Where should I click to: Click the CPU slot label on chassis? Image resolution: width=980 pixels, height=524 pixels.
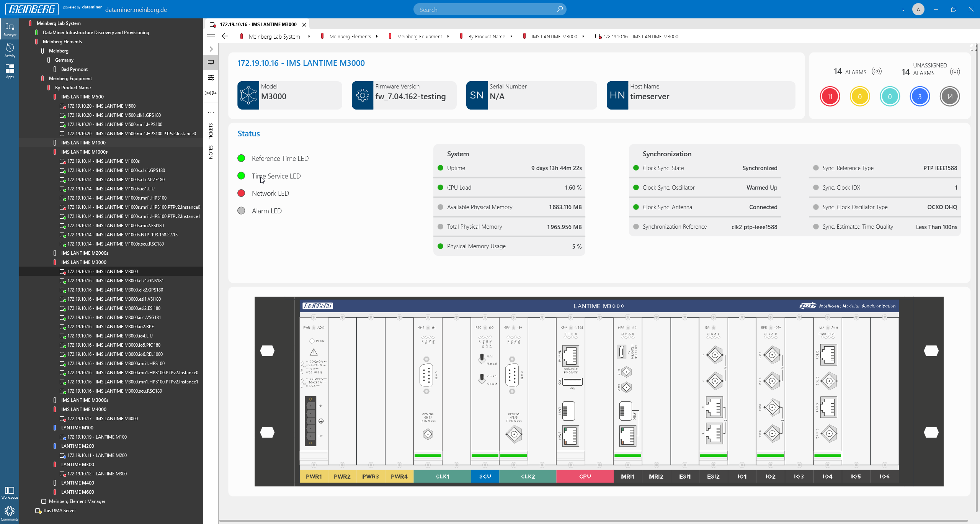585,477
